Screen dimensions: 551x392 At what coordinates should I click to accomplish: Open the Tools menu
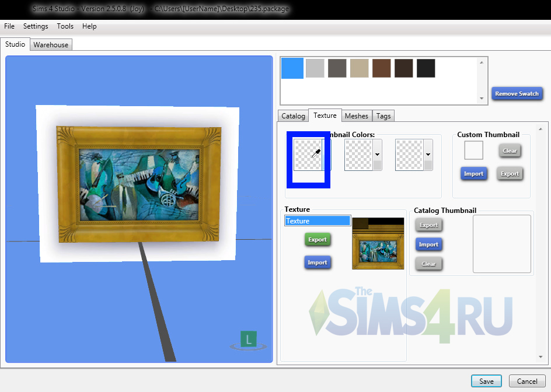65,26
